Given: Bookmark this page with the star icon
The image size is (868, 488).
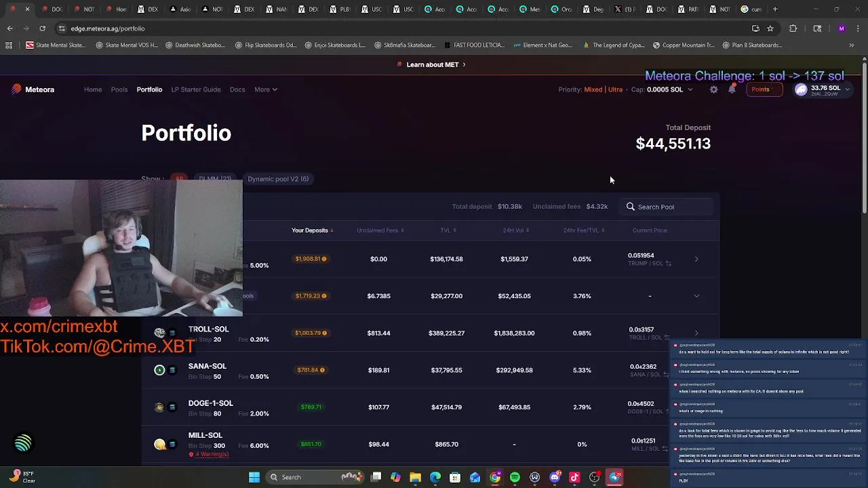Looking at the screenshot, I should (770, 28).
